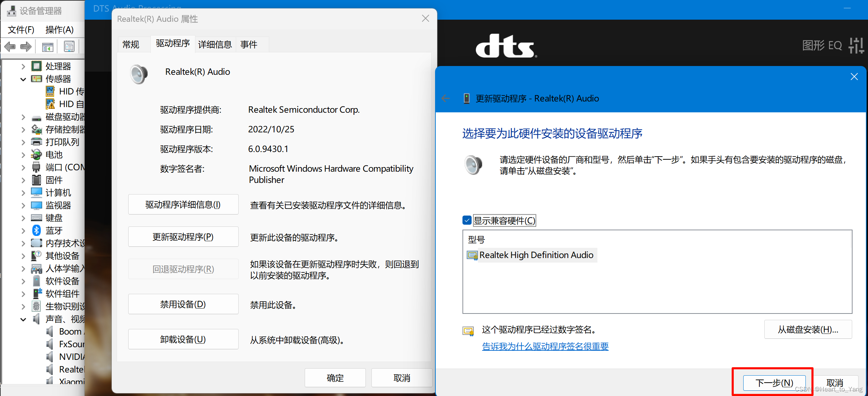
Task: Click the Bluetooth category icon
Action: pos(37,230)
